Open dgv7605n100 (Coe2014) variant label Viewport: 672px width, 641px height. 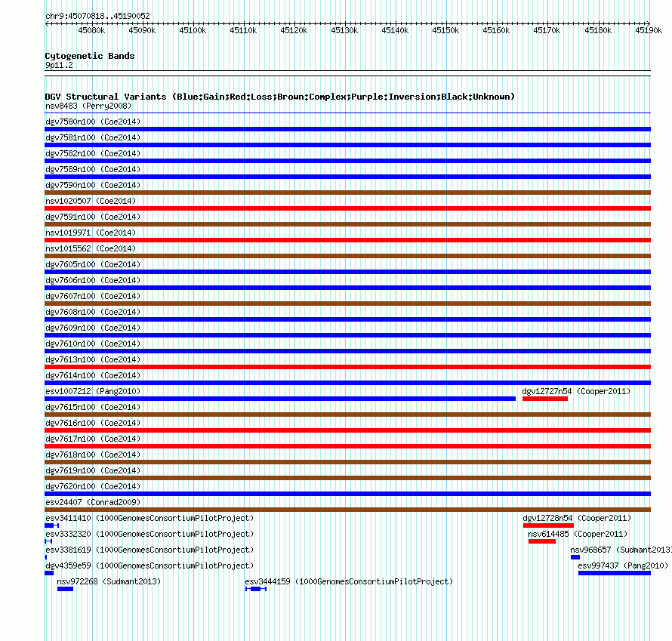(x=93, y=264)
